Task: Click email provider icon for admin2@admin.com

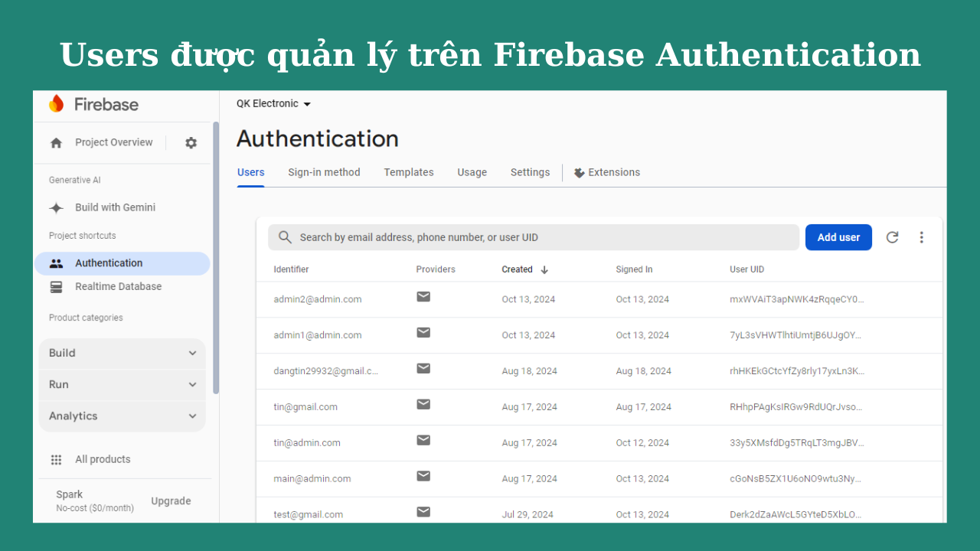Action: (423, 296)
